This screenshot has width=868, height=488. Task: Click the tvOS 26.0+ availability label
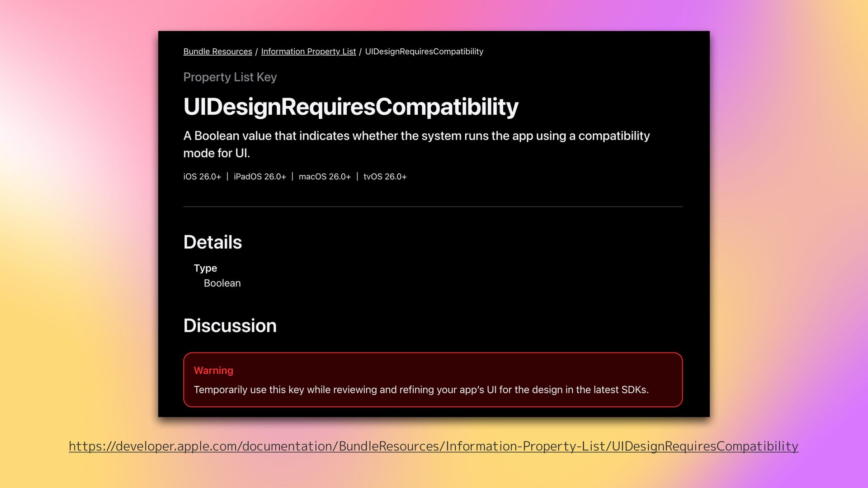tap(385, 177)
